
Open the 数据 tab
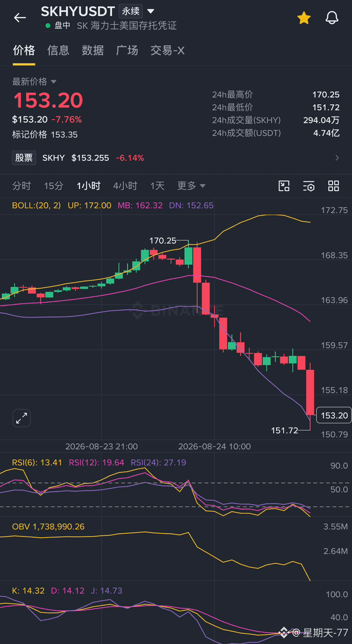click(x=93, y=51)
